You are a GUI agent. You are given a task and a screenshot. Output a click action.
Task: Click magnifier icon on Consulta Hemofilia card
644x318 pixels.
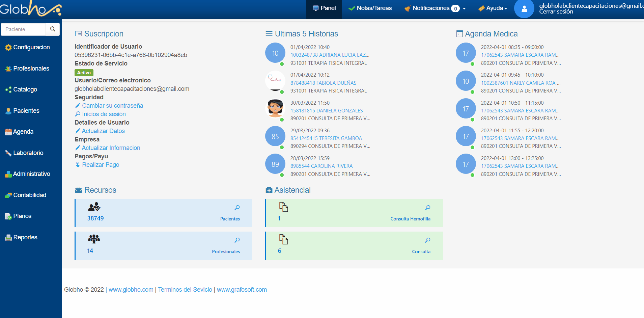coord(427,208)
